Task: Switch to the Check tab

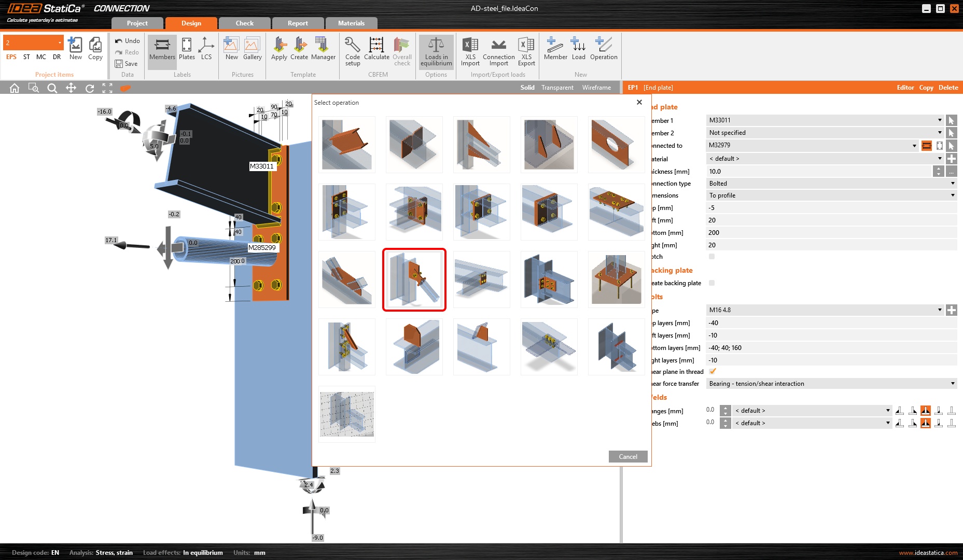Action: (244, 23)
